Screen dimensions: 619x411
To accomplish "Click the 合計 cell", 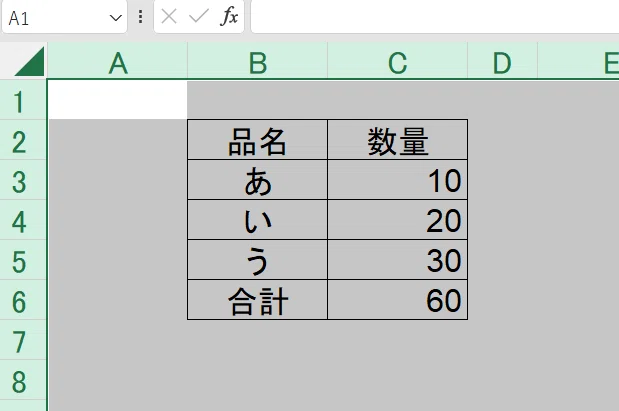I will 257,300.
